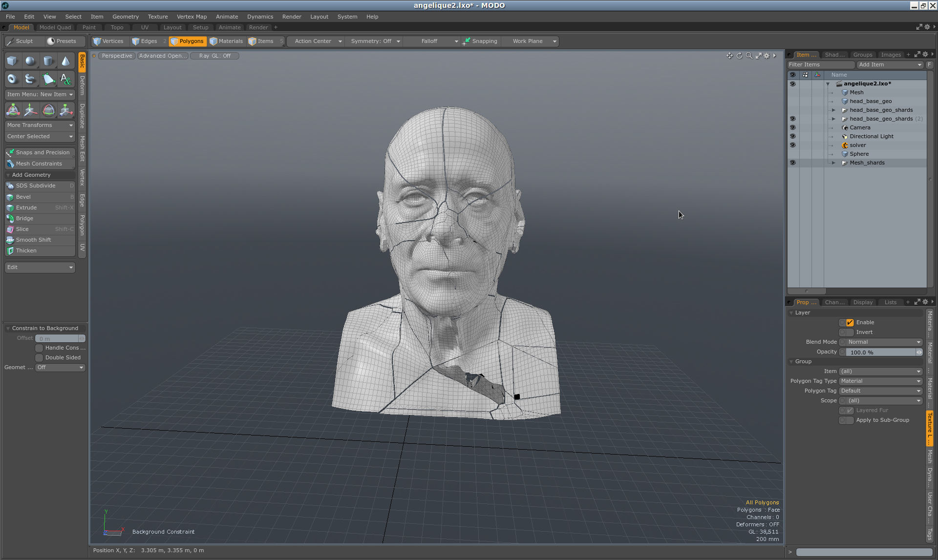This screenshot has width=938, height=560.
Task: Click viewport settings gear icon
Action: click(x=767, y=56)
